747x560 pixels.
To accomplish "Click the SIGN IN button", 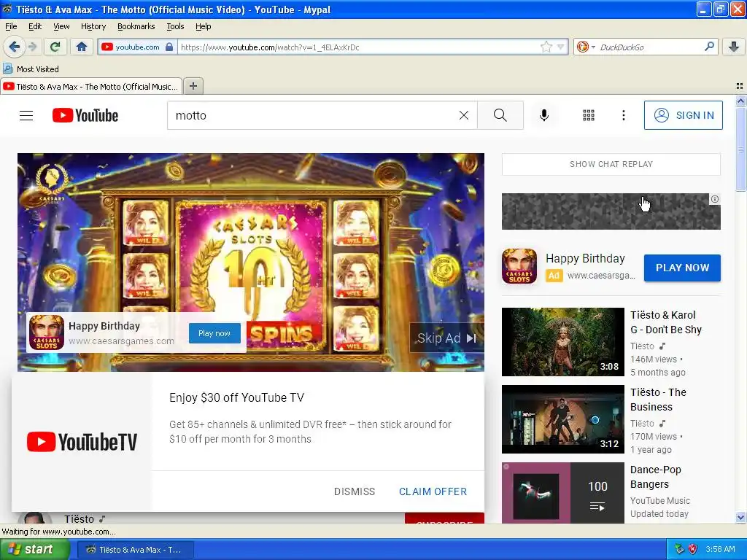I will click(x=683, y=115).
